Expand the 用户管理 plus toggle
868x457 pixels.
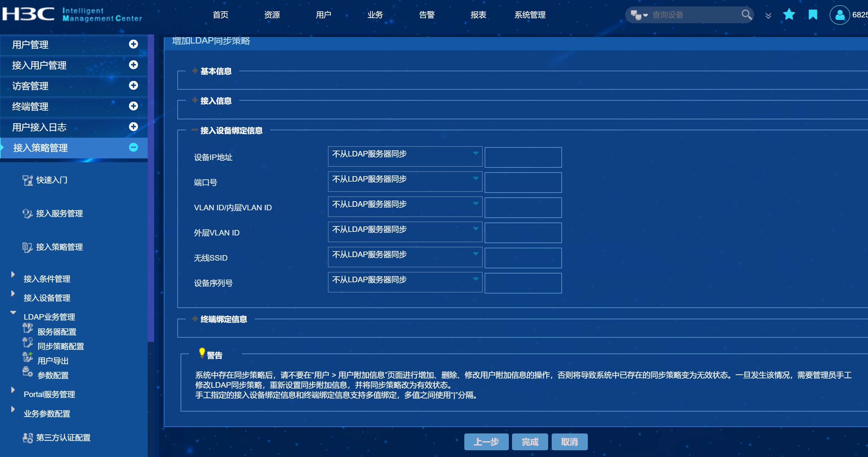tap(133, 44)
